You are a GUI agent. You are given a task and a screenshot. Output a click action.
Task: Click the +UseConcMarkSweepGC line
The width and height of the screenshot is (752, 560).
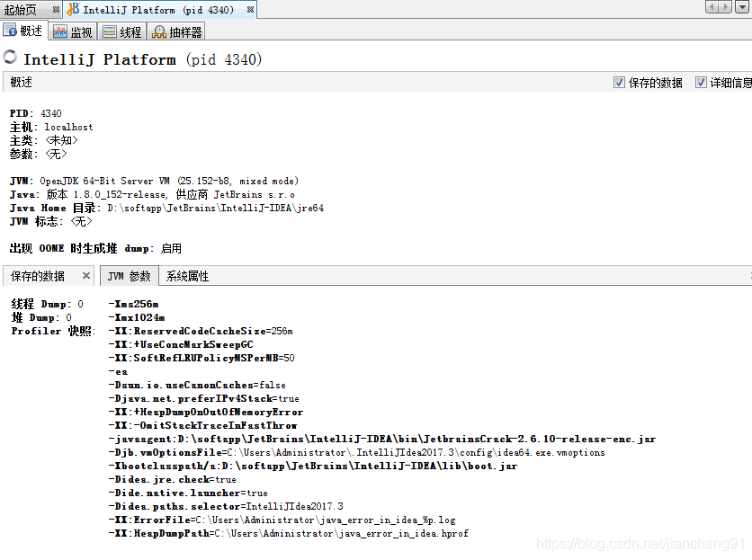pos(180,344)
